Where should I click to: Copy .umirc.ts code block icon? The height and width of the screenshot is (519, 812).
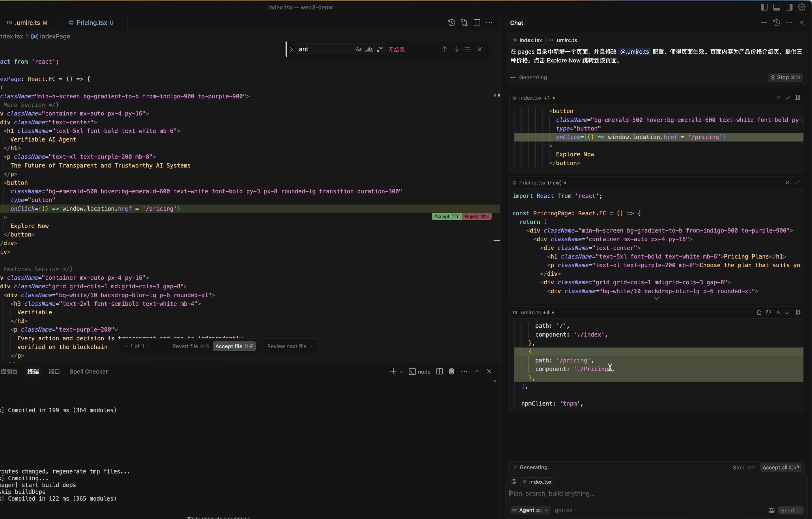pyautogui.click(x=759, y=312)
